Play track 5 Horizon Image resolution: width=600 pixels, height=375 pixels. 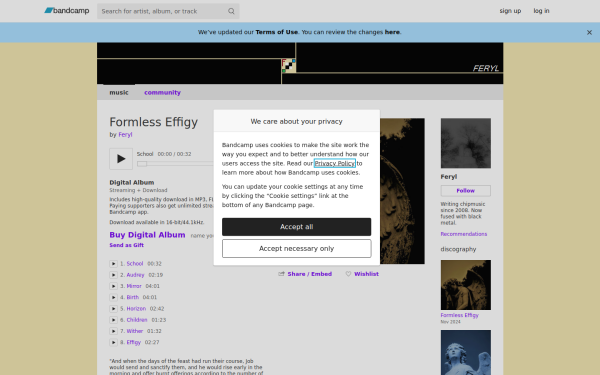tap(113, 308)
